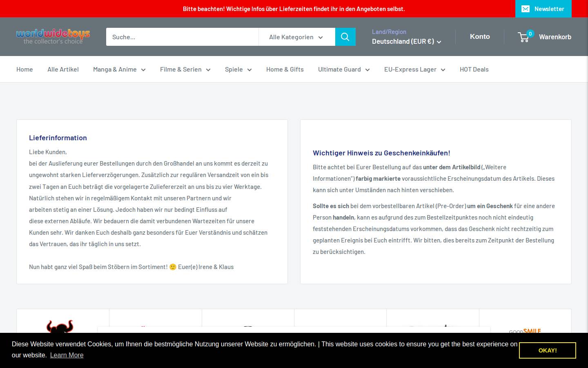
Task: Click the Newsletter button
Action: tap(543, 9)
